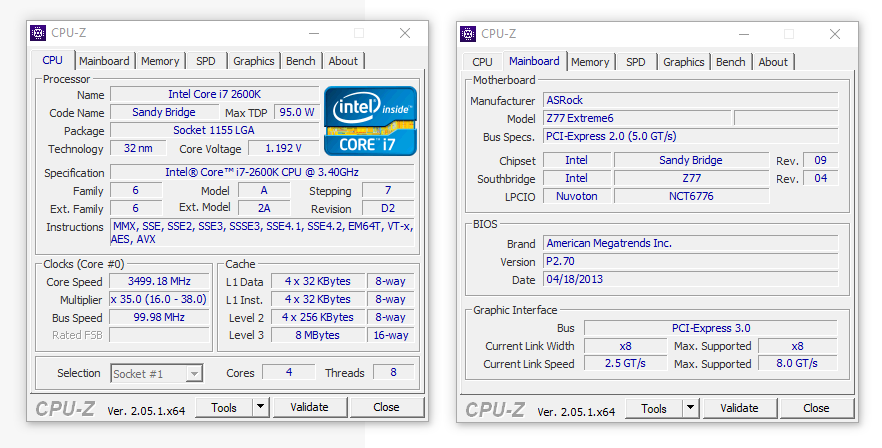Switch to Graphics tab in right window
The width and height of the screenshot is (882, 448).
683,62
